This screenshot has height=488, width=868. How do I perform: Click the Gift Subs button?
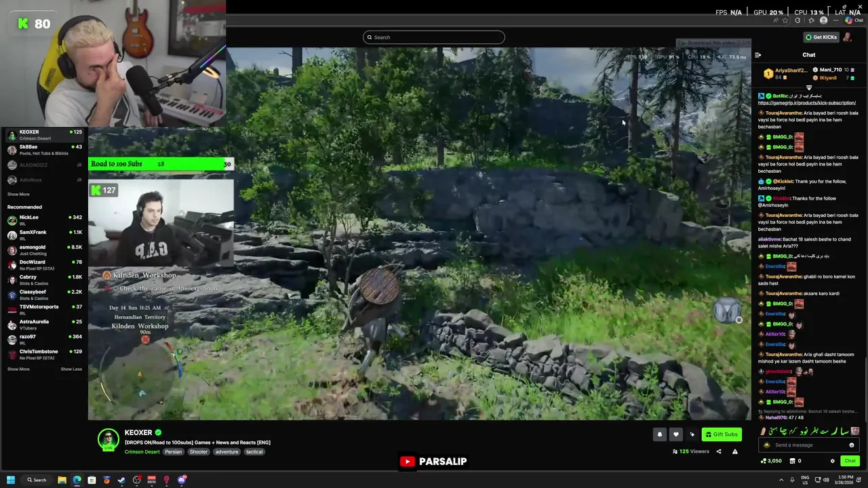[721, 434]
